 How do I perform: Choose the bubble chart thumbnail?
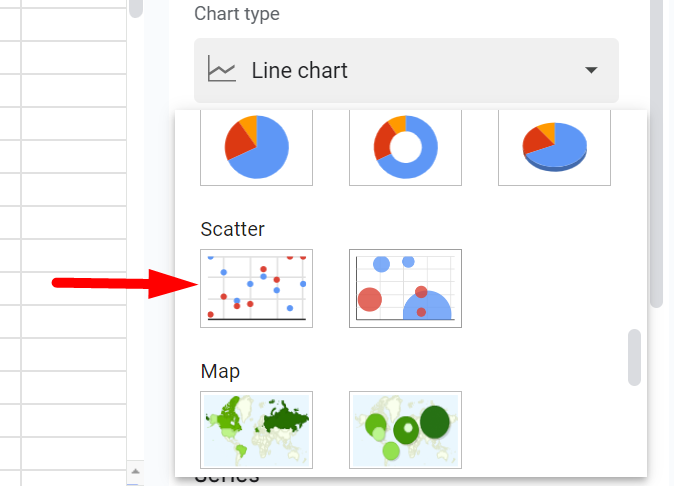405,288
